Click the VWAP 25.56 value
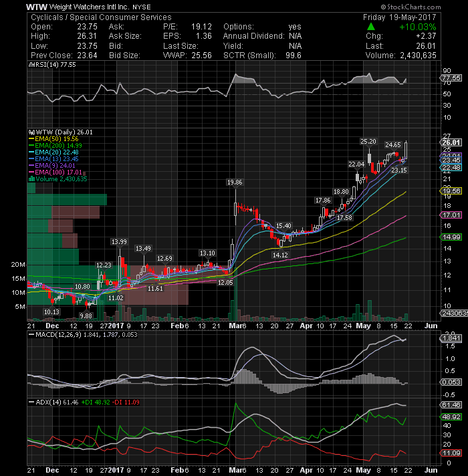 coord(201,55)
